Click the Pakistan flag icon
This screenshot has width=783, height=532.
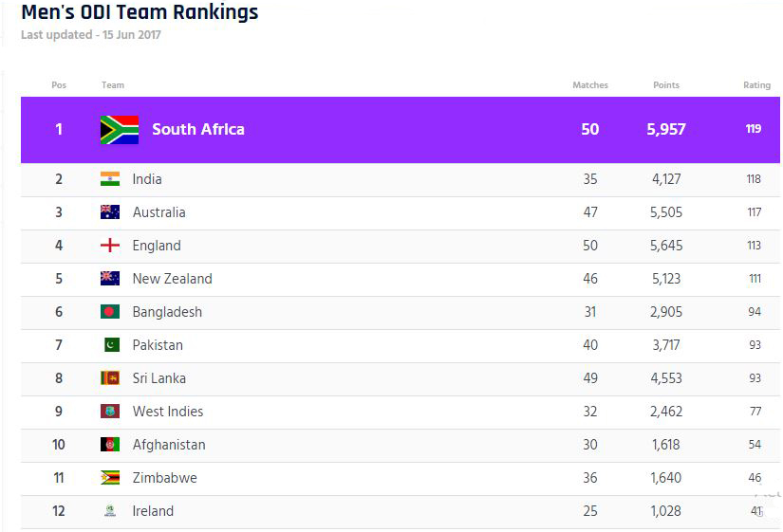pos(111,345)
